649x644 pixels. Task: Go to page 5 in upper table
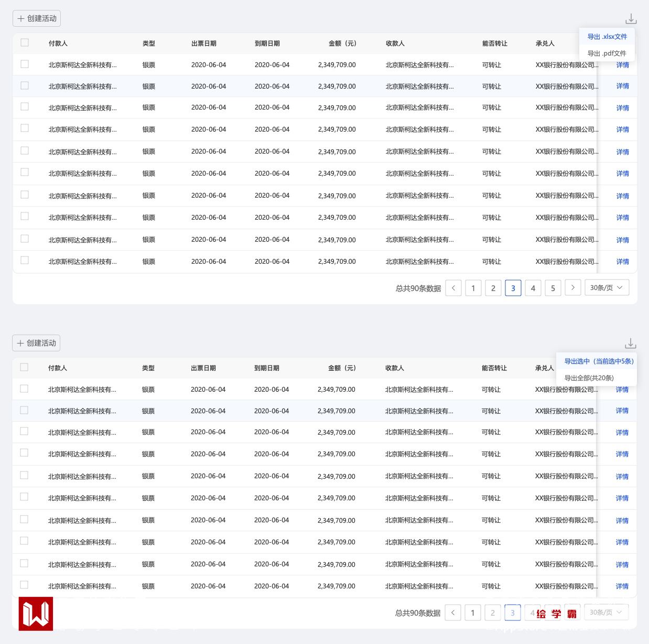click(553, 288)
